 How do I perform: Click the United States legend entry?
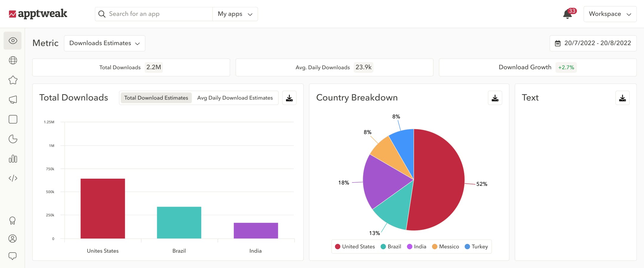tap(354, 246)
